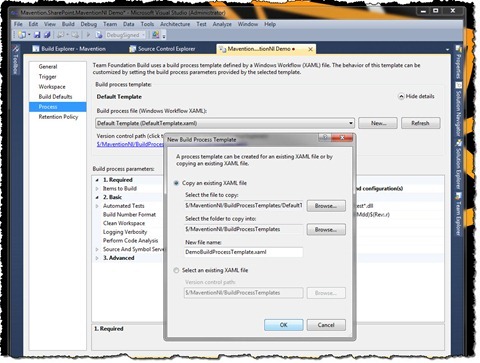Click the colorful icon after DebugSigned combo
480x363 pixels.
[155, 35]
